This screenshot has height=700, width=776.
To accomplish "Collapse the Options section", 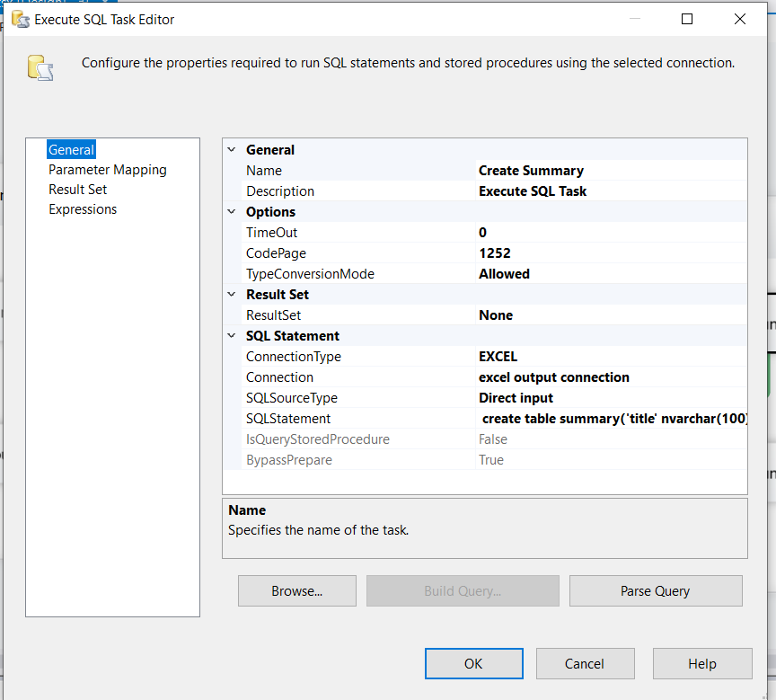I will 232,211.
